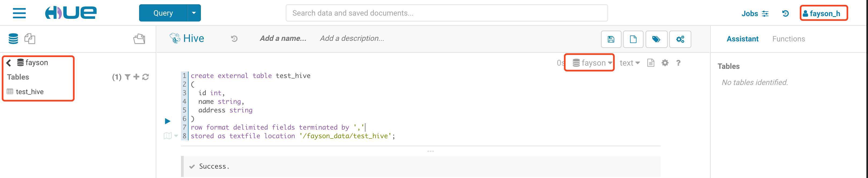The width and height of the screenshot is (868, 178).
Task: Open the session settings gears button
Action: tap(680, 39)
